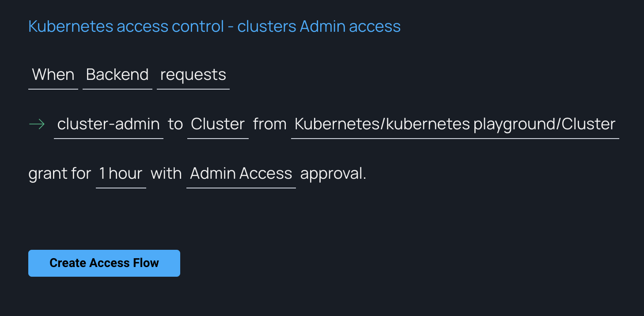Click the "grant for" label text
Image resolution: width=644 pixels, height=316 pixels.
(x=60, y=174)
